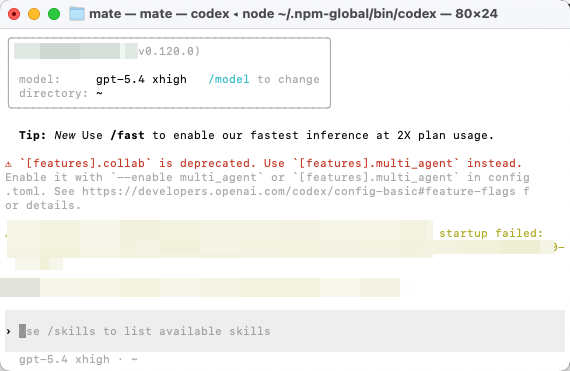Click the '--enable multi_agent' hint text
The image size is (570, 371).
tap(187, 177)
